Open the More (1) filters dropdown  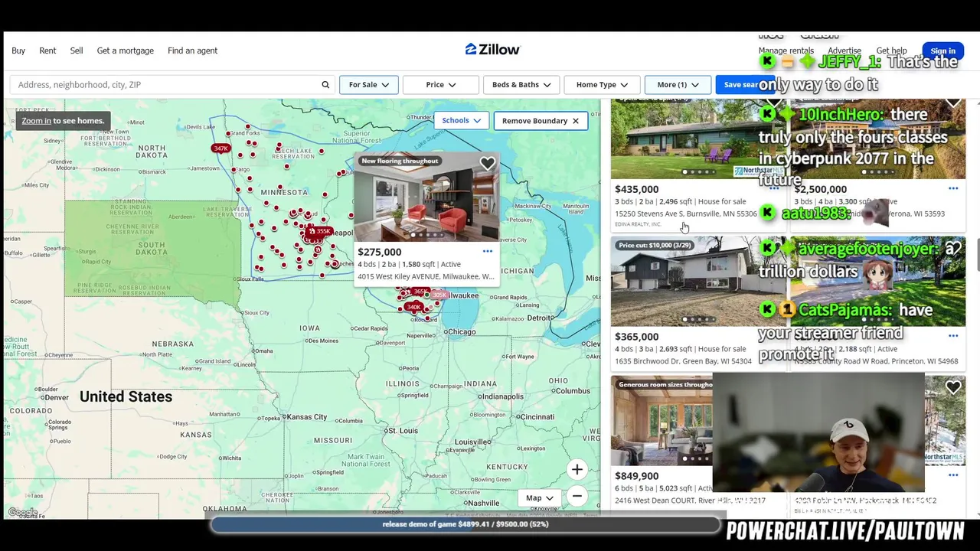point(678,85)
